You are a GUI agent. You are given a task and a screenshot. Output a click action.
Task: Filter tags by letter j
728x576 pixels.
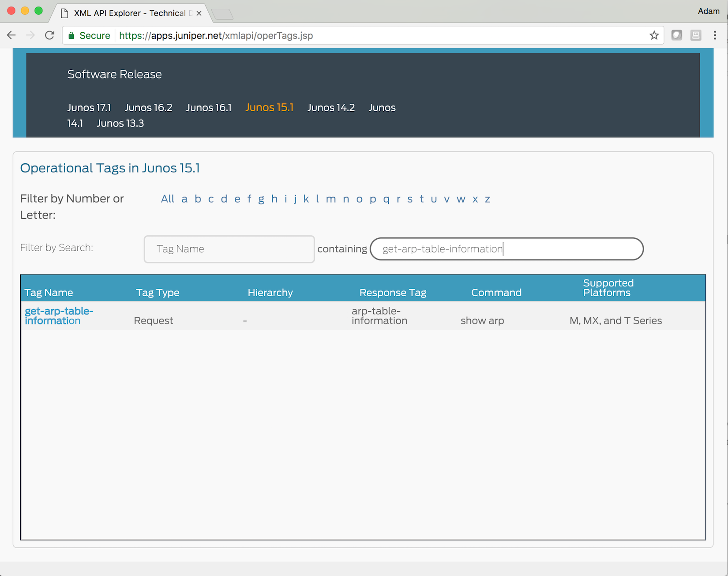point(295,200)
